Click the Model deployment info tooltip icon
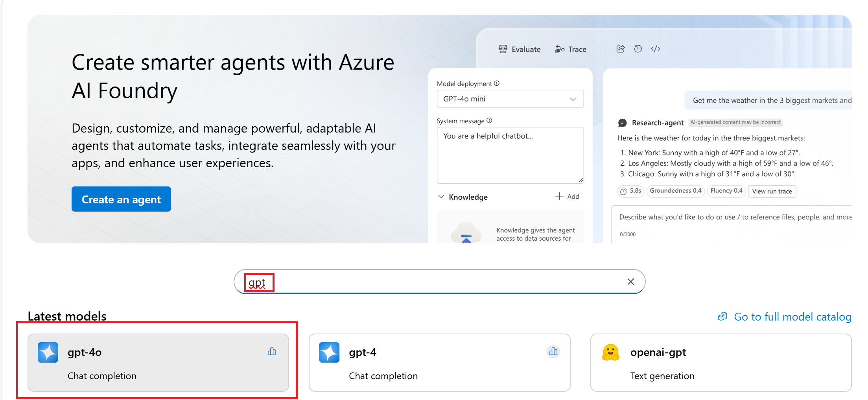The width and height of the screenshot is (868, 400). 497,83
